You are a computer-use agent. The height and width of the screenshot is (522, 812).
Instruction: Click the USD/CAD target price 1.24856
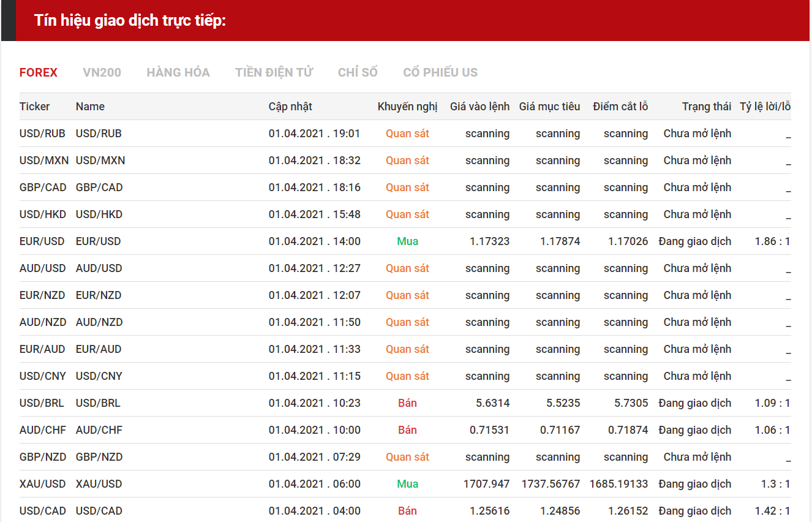560,511
